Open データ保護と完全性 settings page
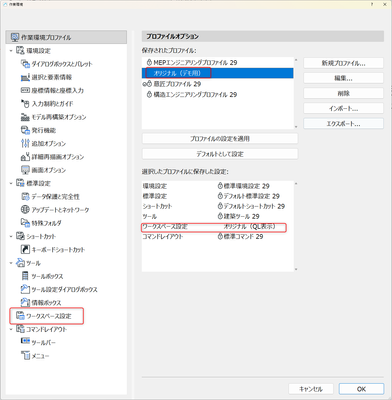The width and height of the screenshot is (392, 400). click(50, 197)
